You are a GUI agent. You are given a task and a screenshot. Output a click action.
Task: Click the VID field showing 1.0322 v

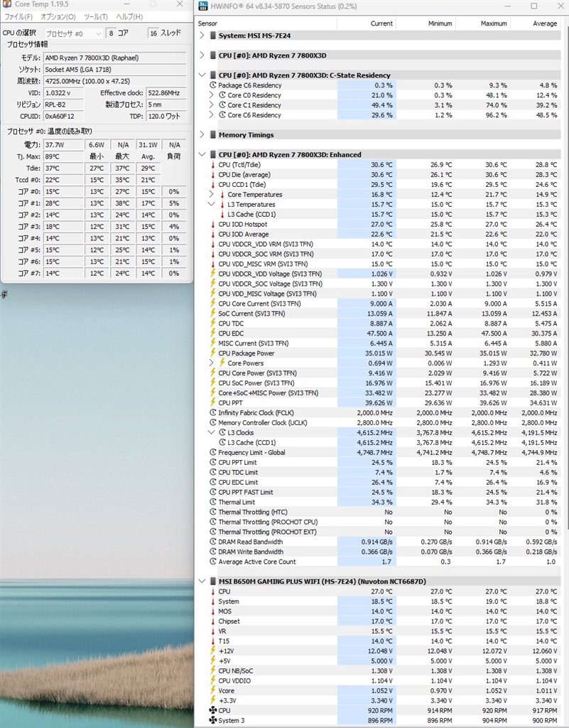pos(63,93)
